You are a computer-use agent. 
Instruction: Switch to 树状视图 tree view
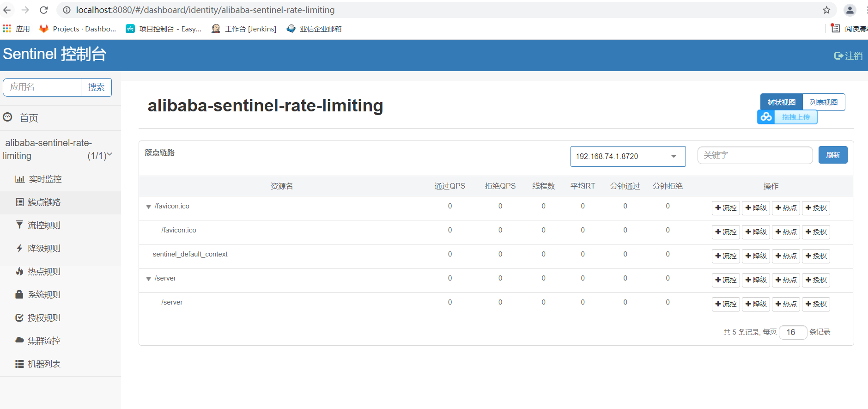[x=782, y=102]
